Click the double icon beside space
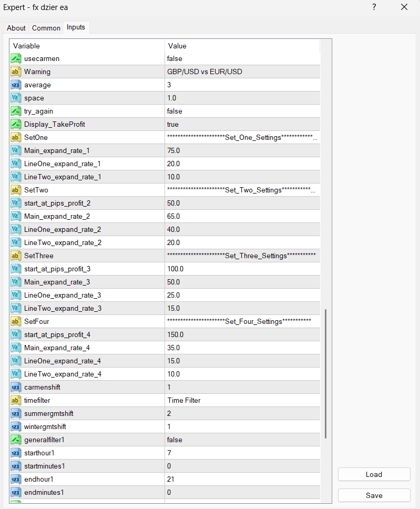The height and width of the screenshot is (509, 420). point(16,98)
